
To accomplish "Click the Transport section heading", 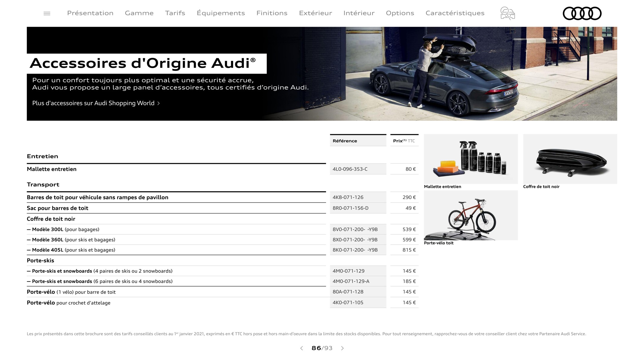I will pos(43,184).
